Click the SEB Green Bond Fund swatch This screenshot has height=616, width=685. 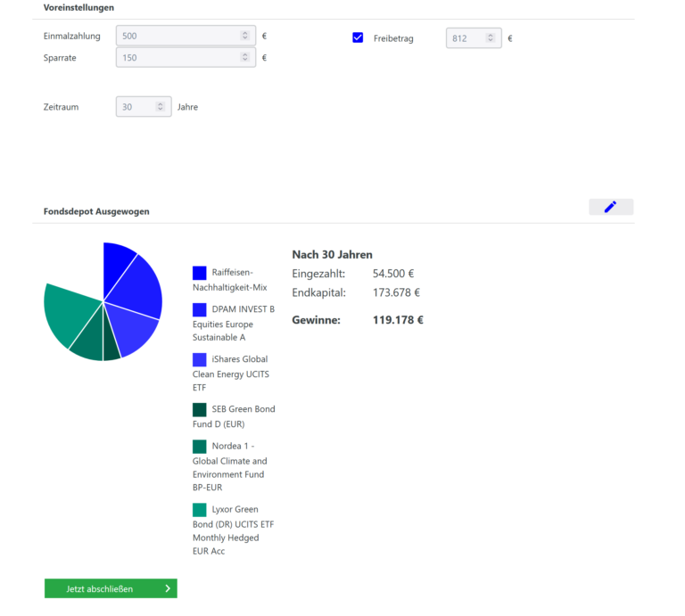200,409
